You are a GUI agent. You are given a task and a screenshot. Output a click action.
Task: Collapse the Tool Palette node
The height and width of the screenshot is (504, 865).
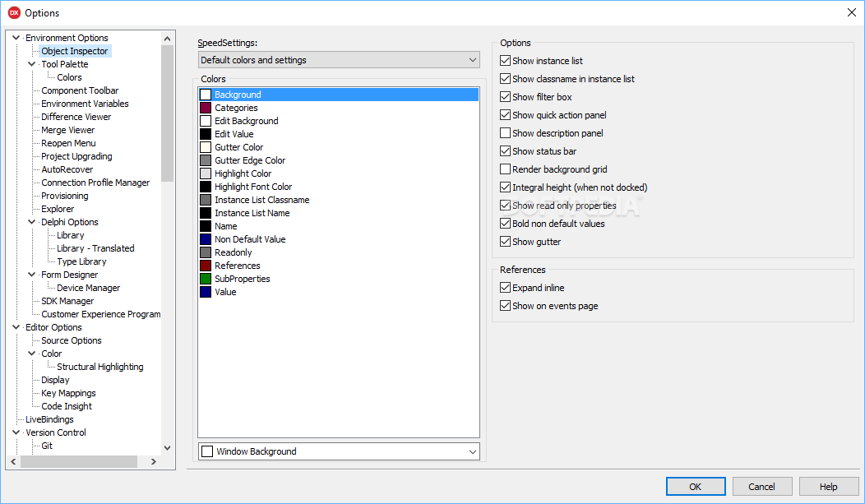pyautogui.click(x=32, y=64)
